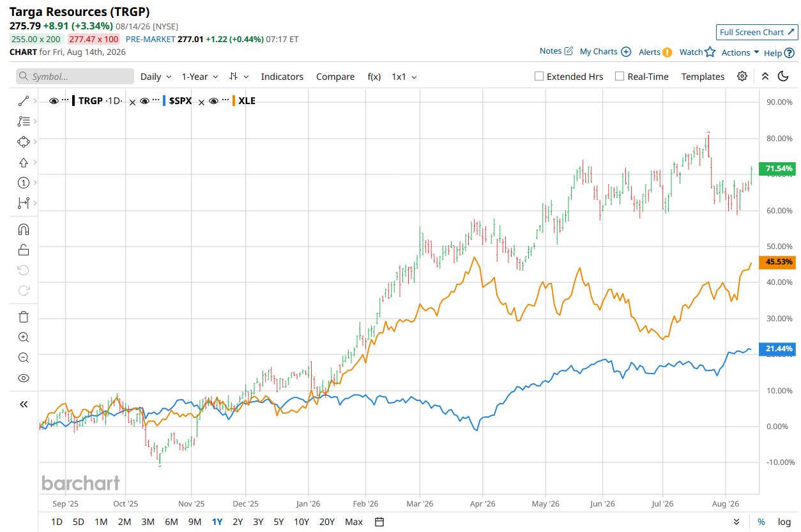Open the Actions dropdown menu
The image size is (801, 532).
[x=740, y=52]
